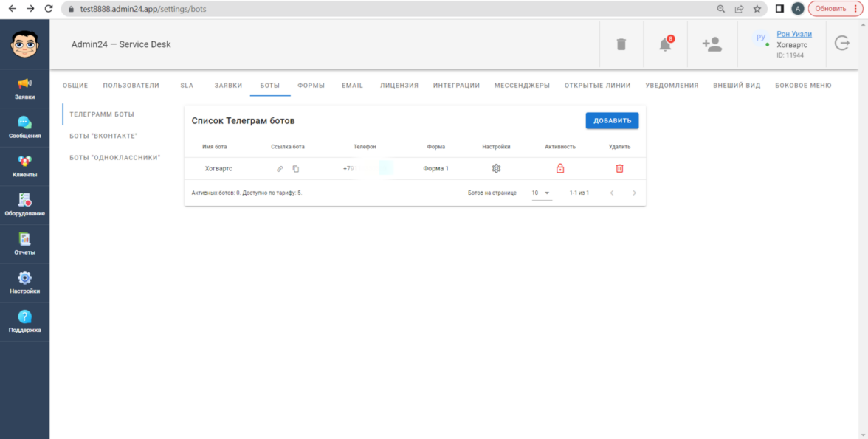Switch to the Мессенджеры tab

click(522, 86)
